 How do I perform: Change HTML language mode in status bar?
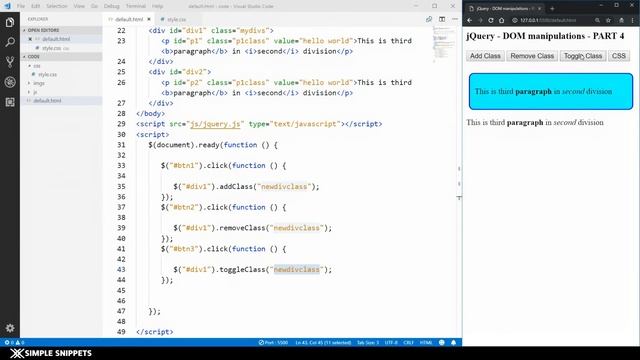(x=426, y=342)
